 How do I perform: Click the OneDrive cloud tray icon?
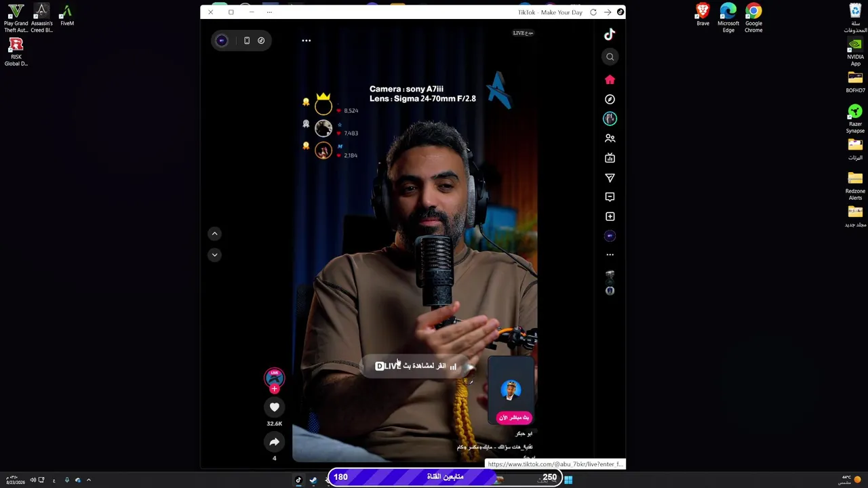(x=78, y=480)
